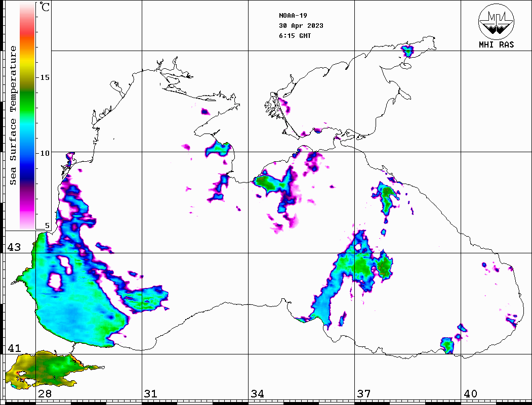Click the time '6:15 GMT'
532x405 pixels.
(x=295, y=36)
